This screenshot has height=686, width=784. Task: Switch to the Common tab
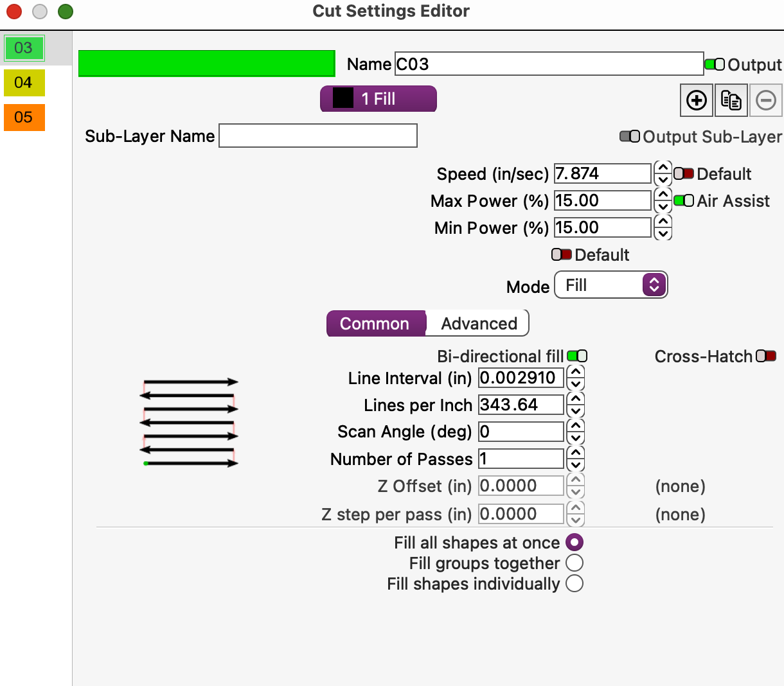pos(376,323)
